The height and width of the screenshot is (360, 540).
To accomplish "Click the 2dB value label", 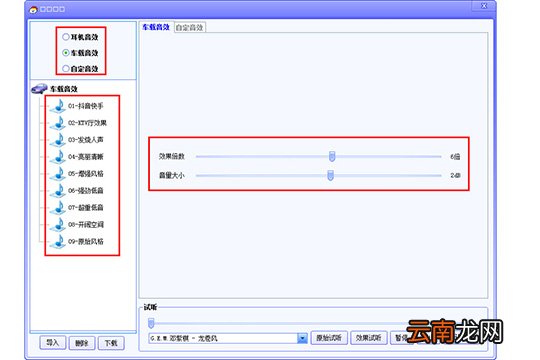I will (x=455, y=175).
